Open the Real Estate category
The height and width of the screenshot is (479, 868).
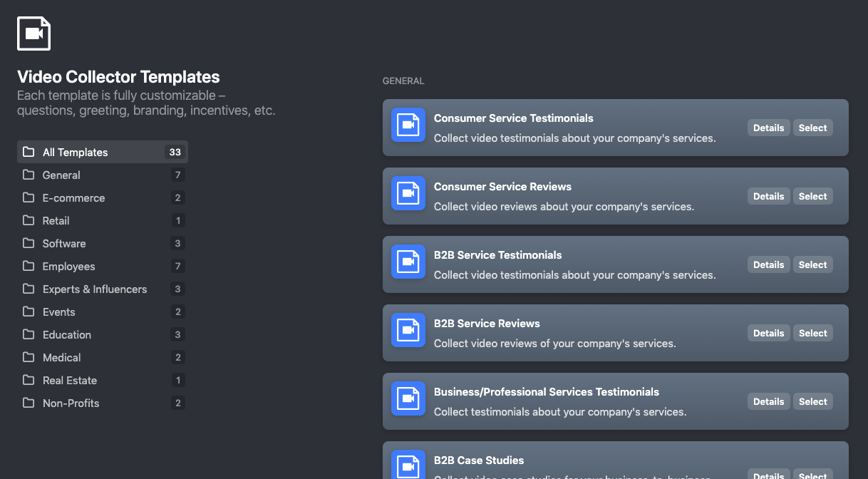[69, 380]
